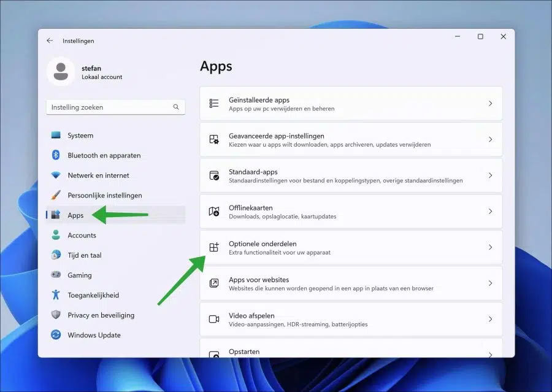Open Toegankelijkheid settings

pos(116,295)
